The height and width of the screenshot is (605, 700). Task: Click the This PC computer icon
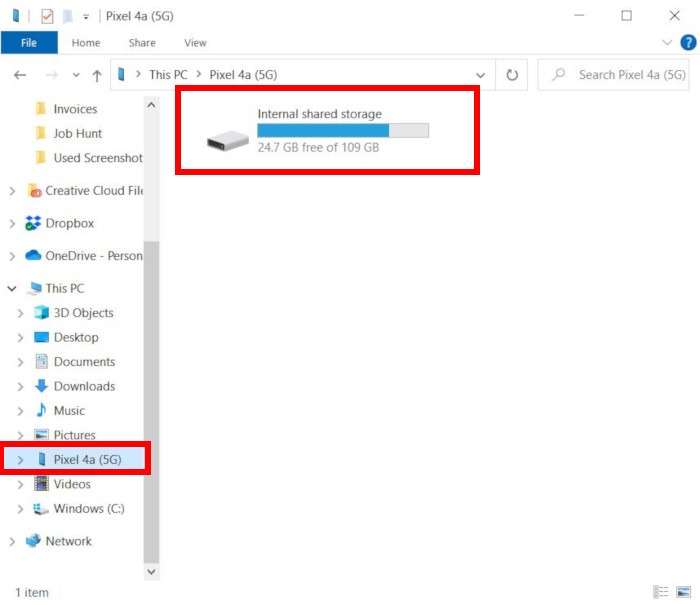point(34,288)
